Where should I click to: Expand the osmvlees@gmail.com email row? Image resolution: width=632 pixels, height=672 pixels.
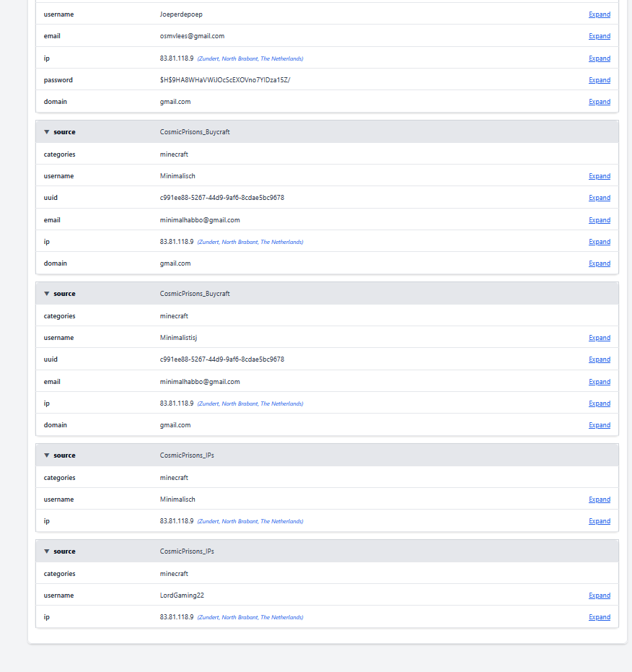(x=599, y=36)
